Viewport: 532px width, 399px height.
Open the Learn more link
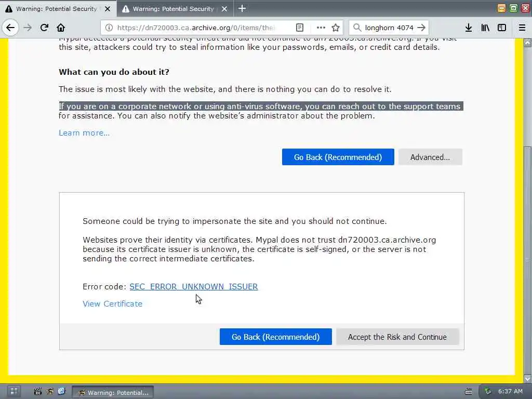84,132
